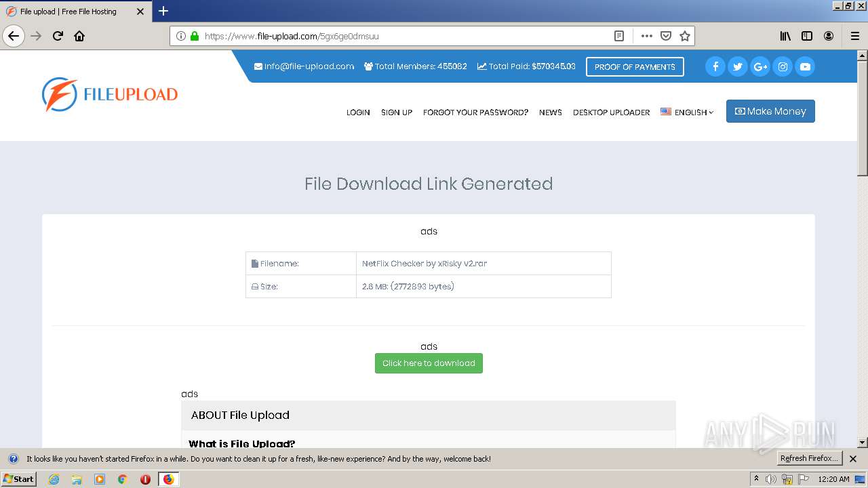View connection security via green padlock
Image resolution: width=868 pixels, height=488 pixels.
[x=195, y=36]
